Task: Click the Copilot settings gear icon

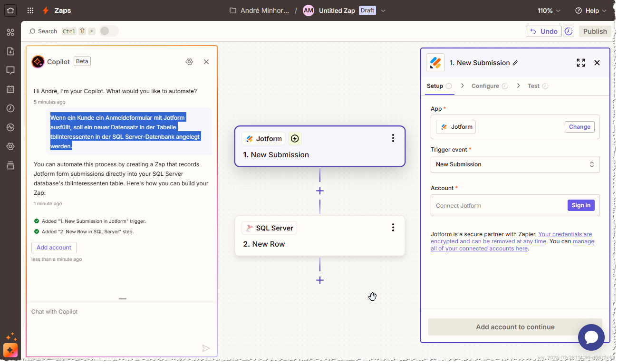Action: tap(189, 62)
